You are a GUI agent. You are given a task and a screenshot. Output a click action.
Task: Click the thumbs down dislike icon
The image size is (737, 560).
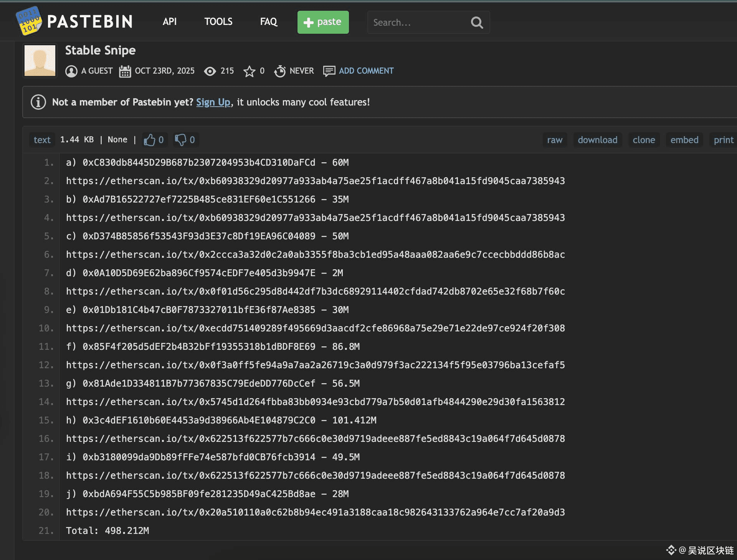[180, 140]
